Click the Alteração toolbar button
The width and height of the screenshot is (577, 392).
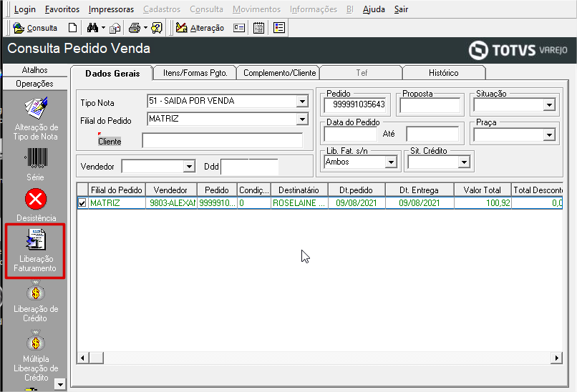(x=200, y=28)
